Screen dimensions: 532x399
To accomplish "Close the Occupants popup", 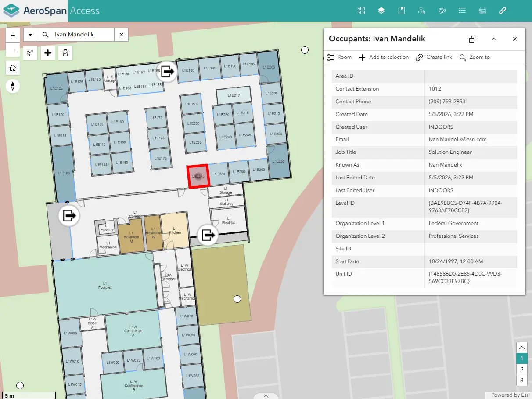I will (515, 39).
